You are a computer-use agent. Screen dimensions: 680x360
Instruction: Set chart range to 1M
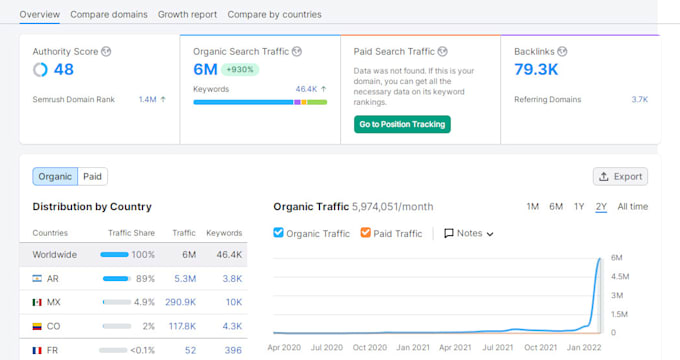[533, 207]
